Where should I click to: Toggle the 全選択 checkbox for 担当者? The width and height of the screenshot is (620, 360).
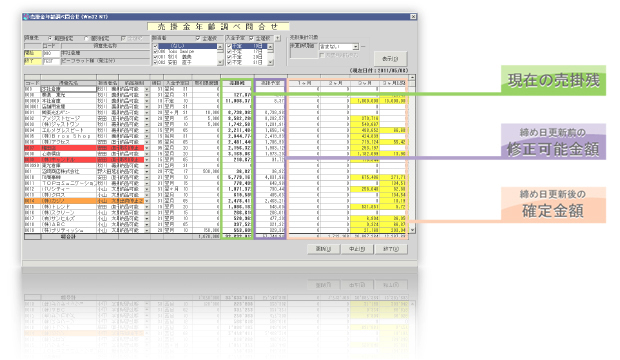click(198, 38)
